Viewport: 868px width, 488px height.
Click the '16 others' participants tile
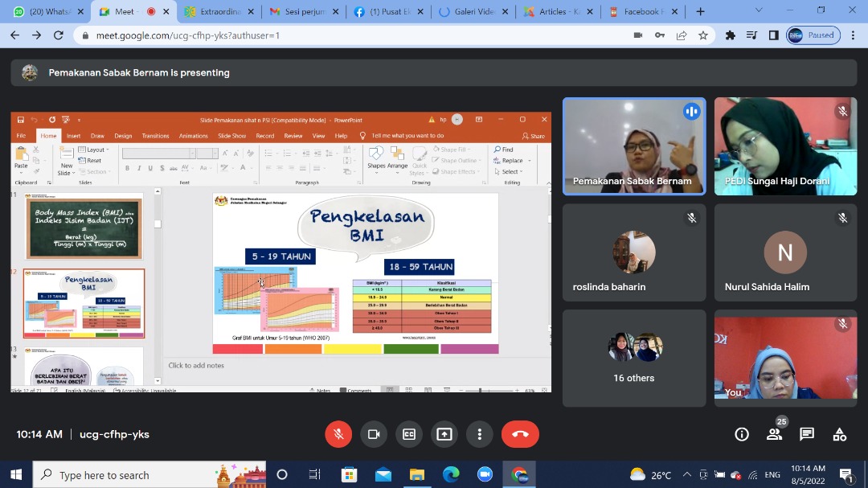pyautogui.click(x=634, y=358)
